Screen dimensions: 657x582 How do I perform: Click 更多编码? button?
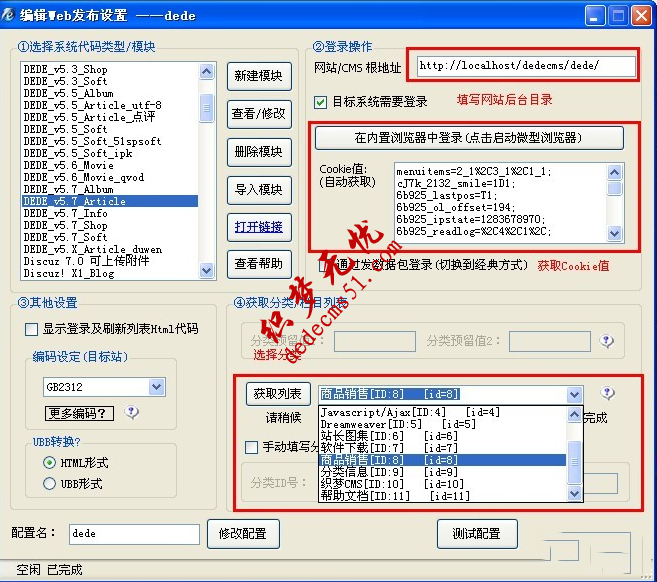pos(79,413)
